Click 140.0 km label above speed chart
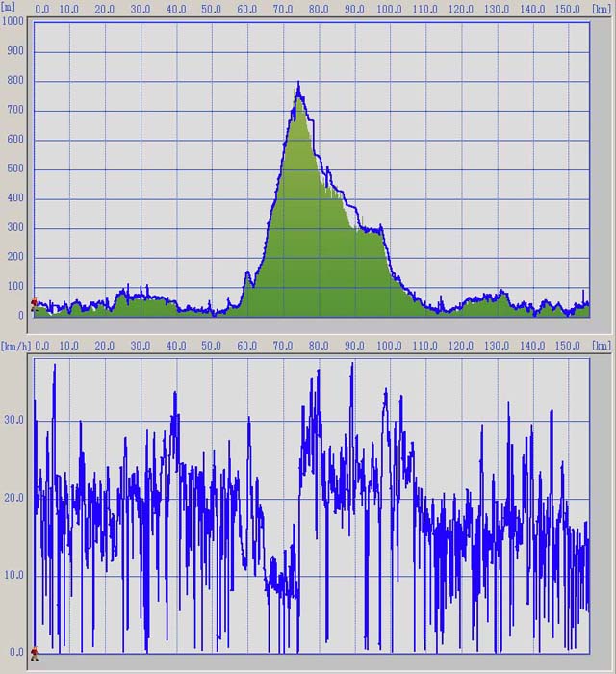The height and width of the screenshot is (674, 616). (532, 346)
